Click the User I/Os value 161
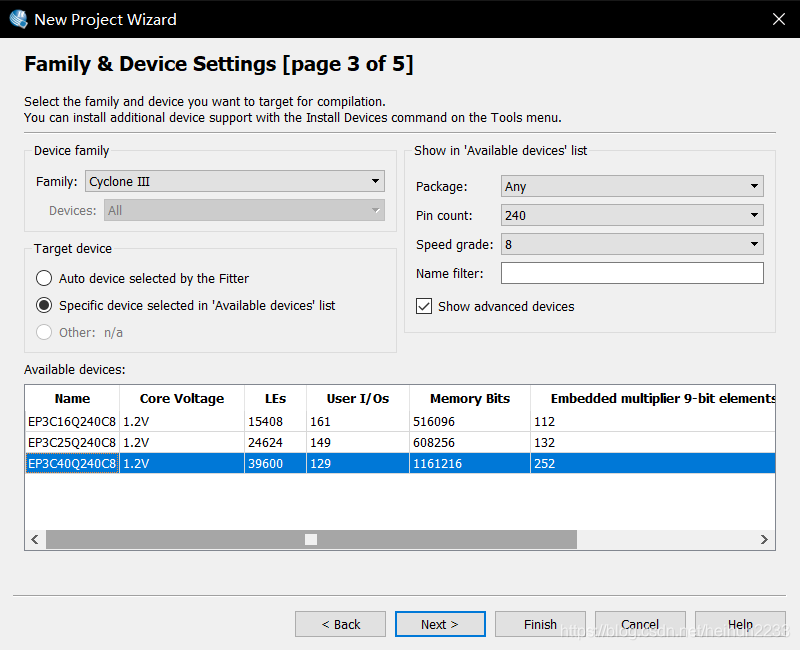This screenshot has width=800, height=650. coord(320,421)
